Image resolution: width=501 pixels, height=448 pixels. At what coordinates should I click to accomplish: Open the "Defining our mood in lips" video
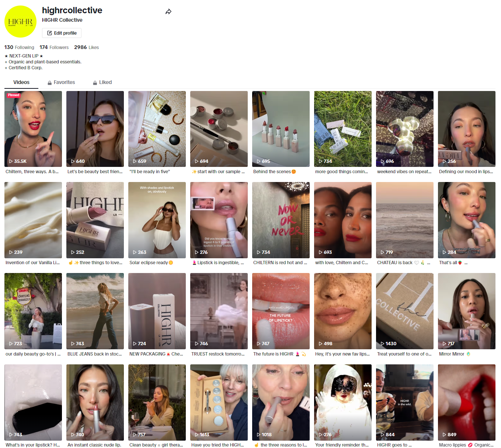click(x=467, y=129)
